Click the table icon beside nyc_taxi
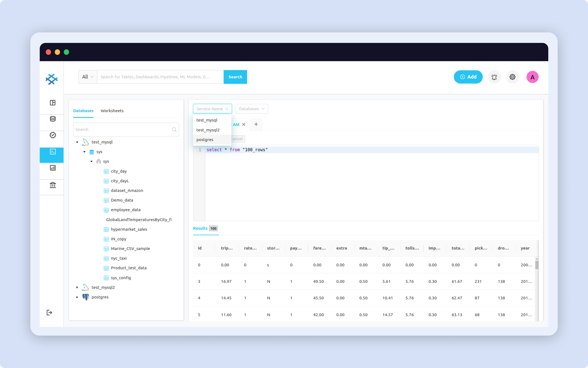588x368 pixels. coord(106,258)
